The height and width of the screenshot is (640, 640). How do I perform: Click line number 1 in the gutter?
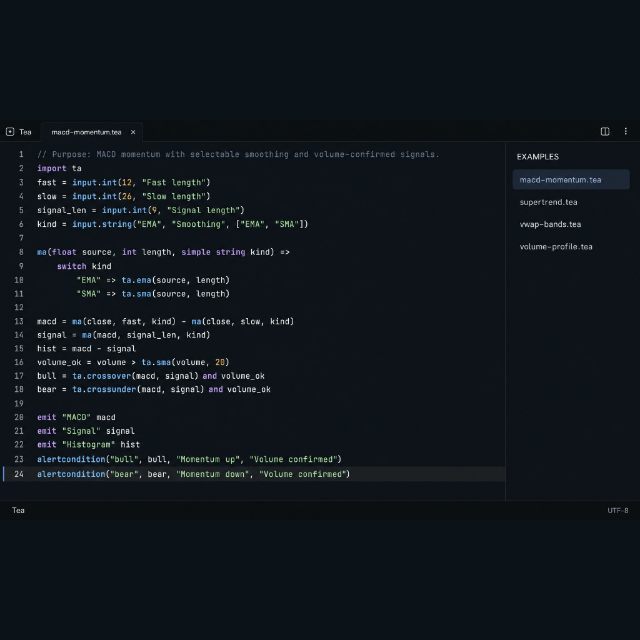click(21, 154)
